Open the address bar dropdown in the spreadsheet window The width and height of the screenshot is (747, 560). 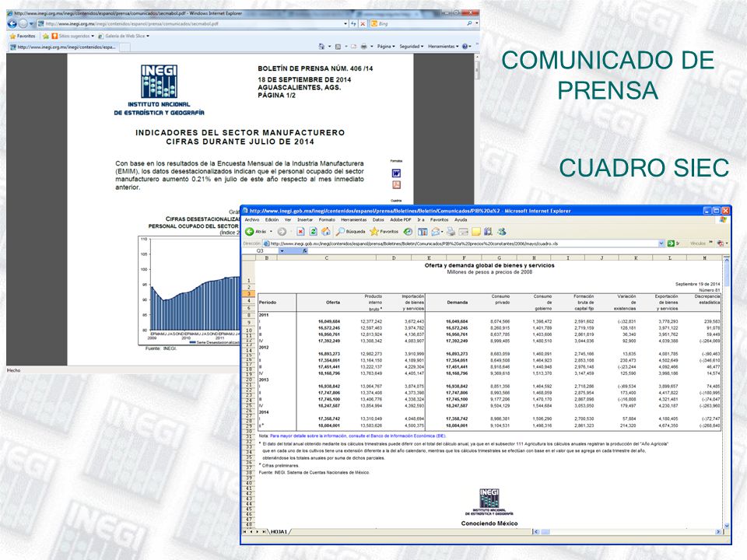[661, 243]
